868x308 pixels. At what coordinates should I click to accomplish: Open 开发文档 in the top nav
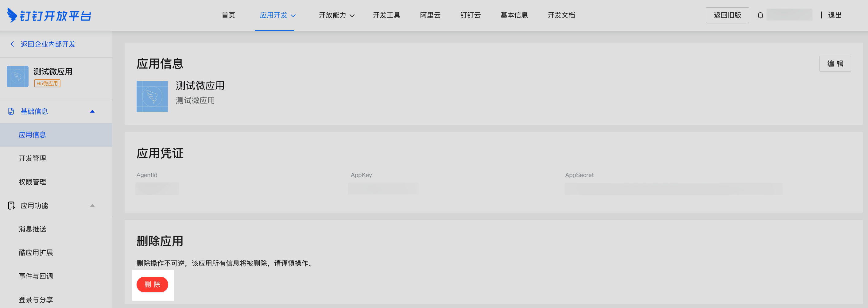pos(561,15)
